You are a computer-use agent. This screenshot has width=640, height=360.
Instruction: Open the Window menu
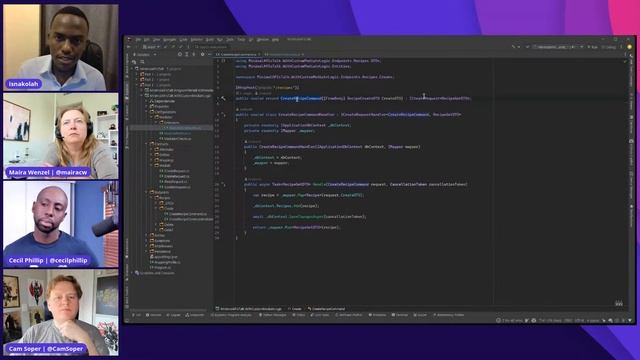(263, 40)
